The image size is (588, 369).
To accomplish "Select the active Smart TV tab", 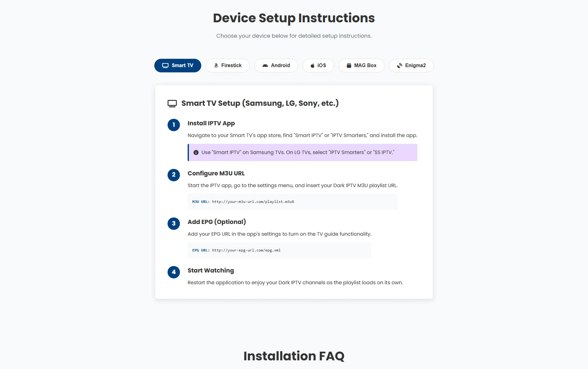I will click(x=177, y=65).
